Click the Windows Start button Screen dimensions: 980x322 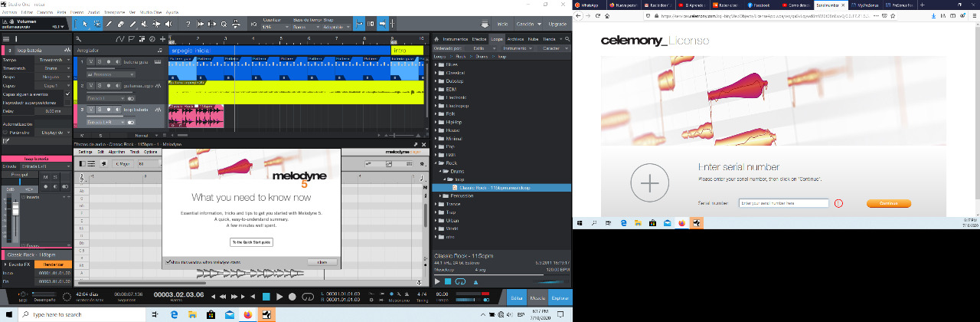[x=9, y=314]
